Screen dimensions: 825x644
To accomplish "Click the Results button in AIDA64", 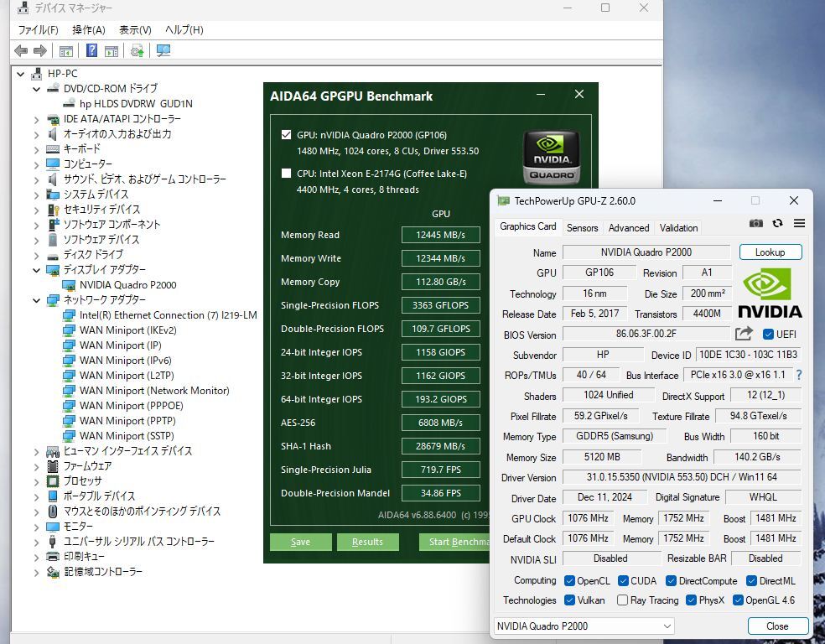I will click(x=367, y=542).
